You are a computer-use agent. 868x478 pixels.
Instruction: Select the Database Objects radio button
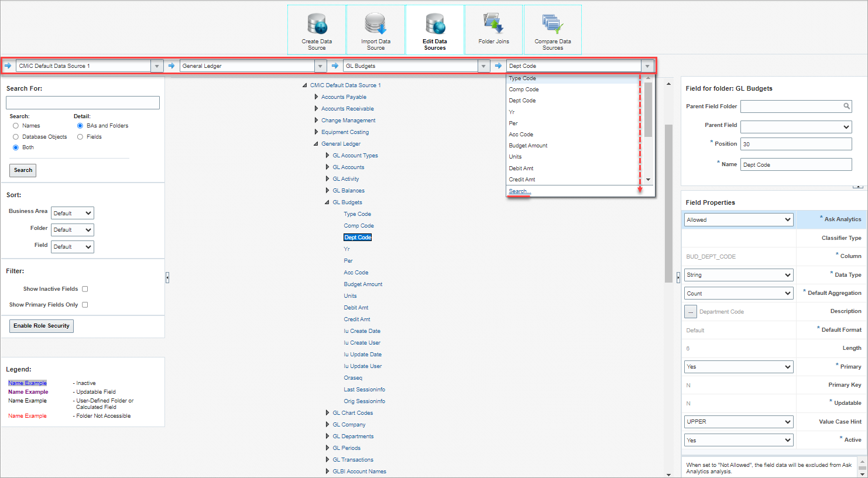click(16, 137)
